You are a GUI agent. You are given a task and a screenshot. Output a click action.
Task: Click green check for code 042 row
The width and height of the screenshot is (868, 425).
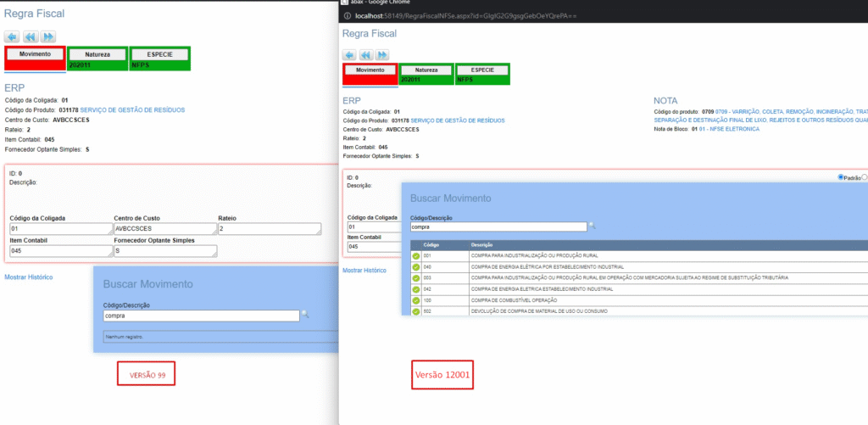click(x=415, y=289)
